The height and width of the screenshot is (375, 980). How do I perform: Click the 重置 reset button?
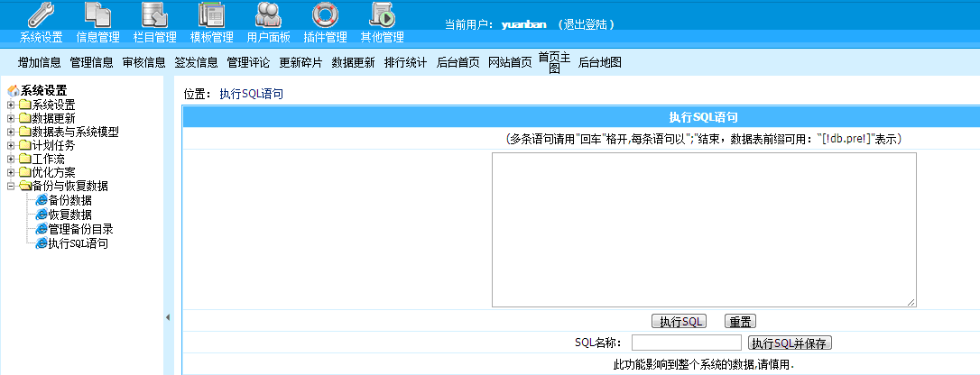pos(741,322)
